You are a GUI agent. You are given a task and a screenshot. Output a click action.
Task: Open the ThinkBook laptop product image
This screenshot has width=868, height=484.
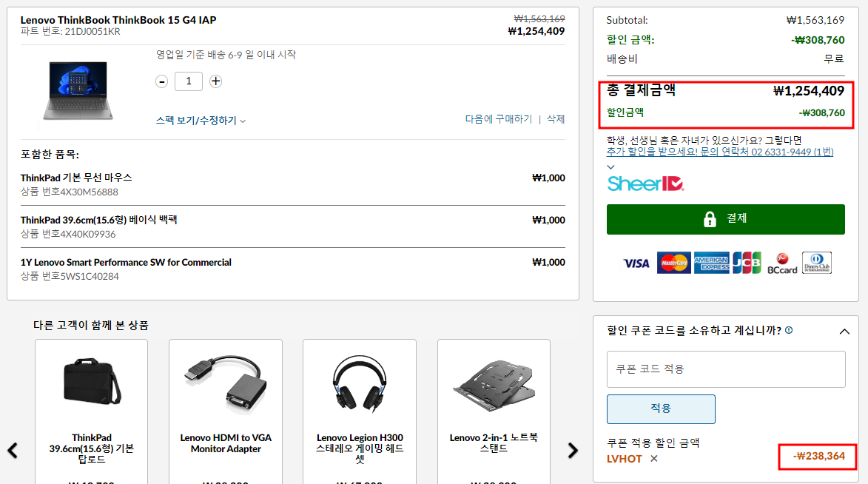click(x=78, y=91)
